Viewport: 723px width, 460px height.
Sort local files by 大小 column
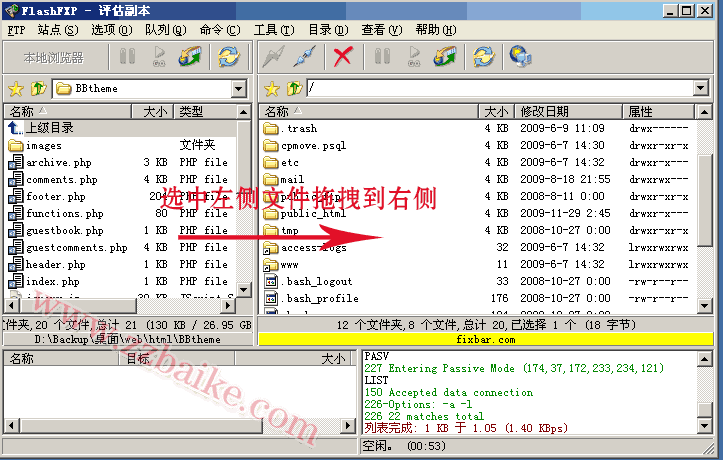click(153, 111)
